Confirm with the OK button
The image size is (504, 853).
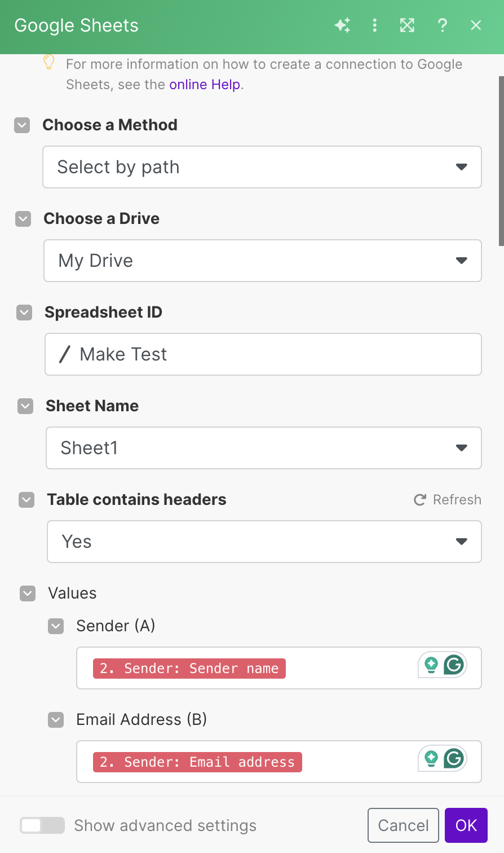point(466,825)
